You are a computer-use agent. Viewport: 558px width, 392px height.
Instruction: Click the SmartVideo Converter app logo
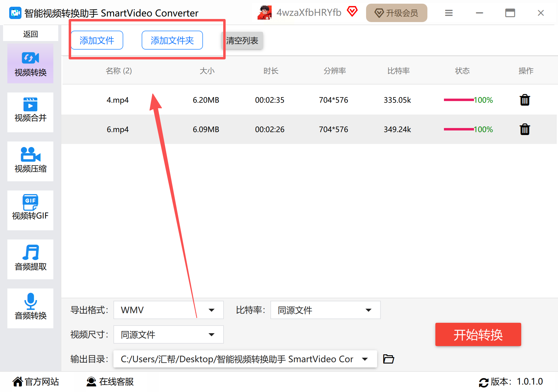tap(15, 13)
